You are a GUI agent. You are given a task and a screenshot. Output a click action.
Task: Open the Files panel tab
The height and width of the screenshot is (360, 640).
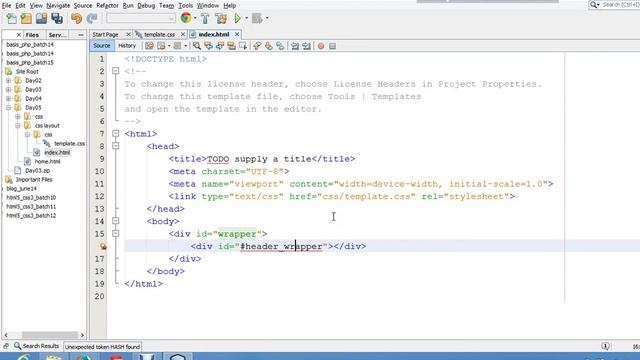point(32,35)
